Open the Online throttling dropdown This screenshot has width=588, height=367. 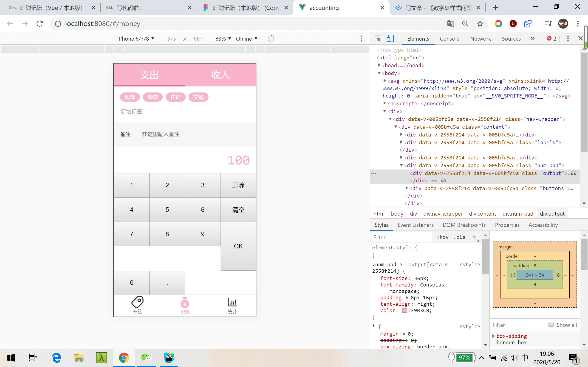[246, 39]
